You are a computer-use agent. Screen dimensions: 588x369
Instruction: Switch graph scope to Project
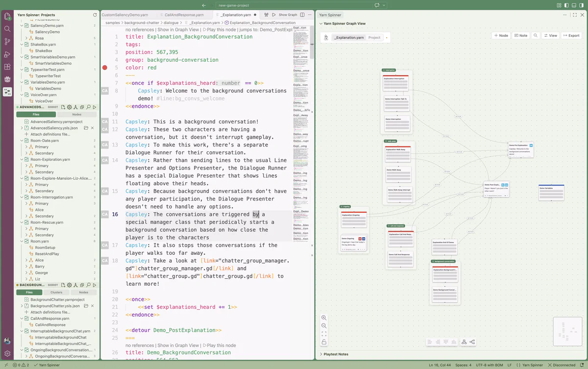374,37
